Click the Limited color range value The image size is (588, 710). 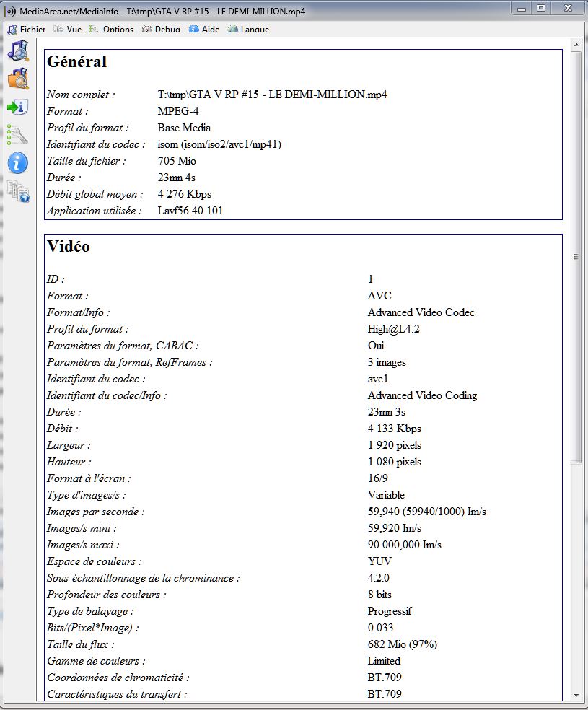(x=384, y=661)
